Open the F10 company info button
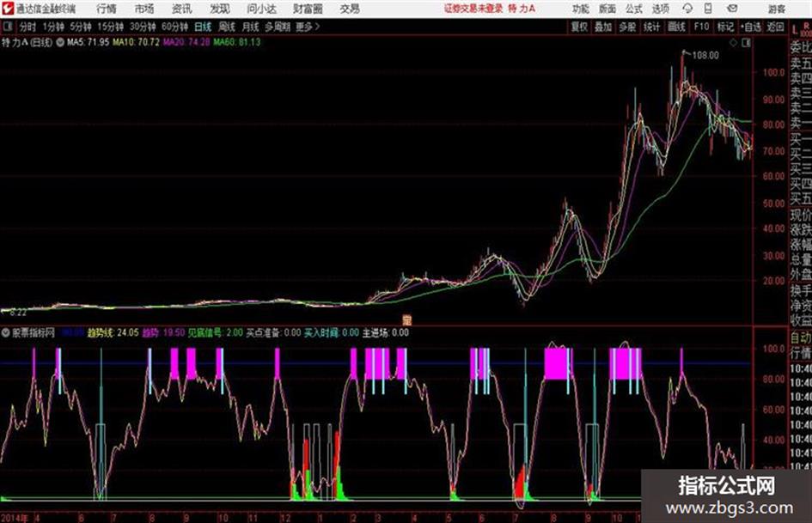 (701, 27)
